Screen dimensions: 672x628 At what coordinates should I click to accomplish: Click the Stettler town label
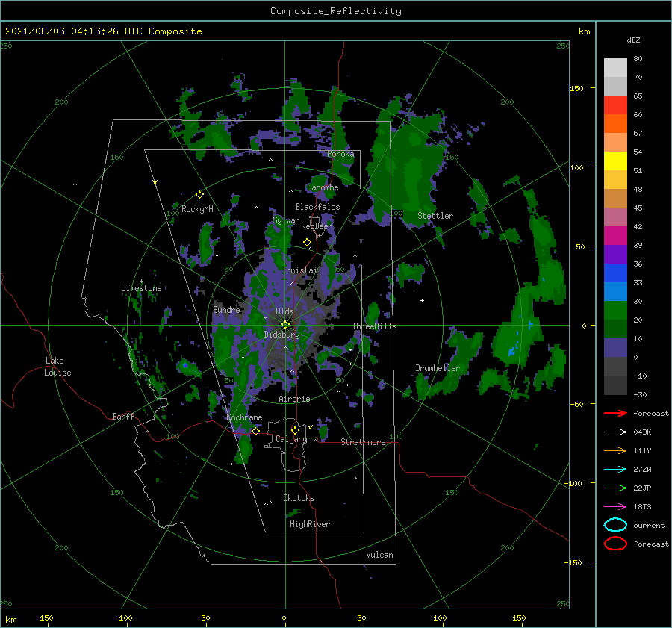click(x=435, y=216)
